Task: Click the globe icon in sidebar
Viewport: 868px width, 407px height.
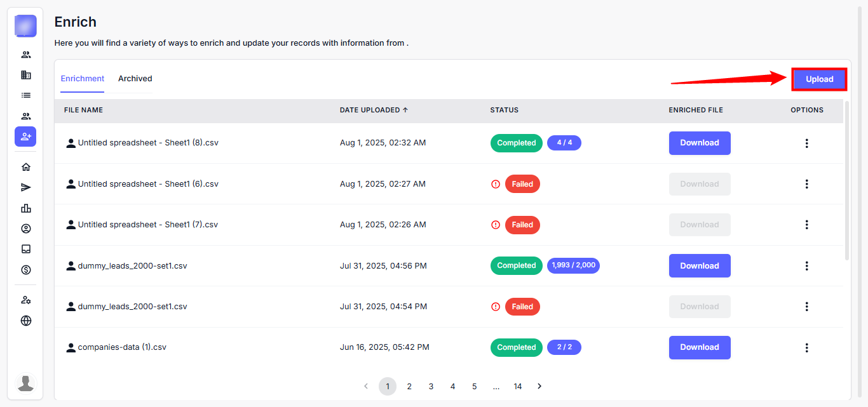Action: point(26,321)
